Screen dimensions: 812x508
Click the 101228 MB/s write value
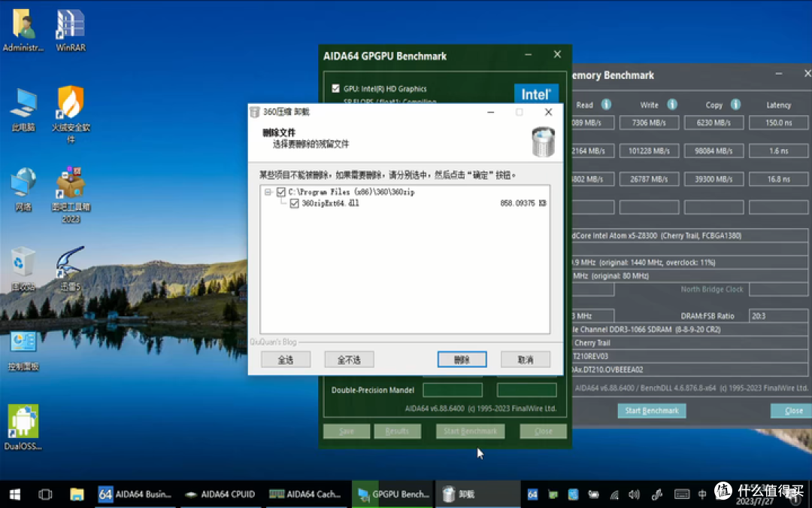click(649, 151)
